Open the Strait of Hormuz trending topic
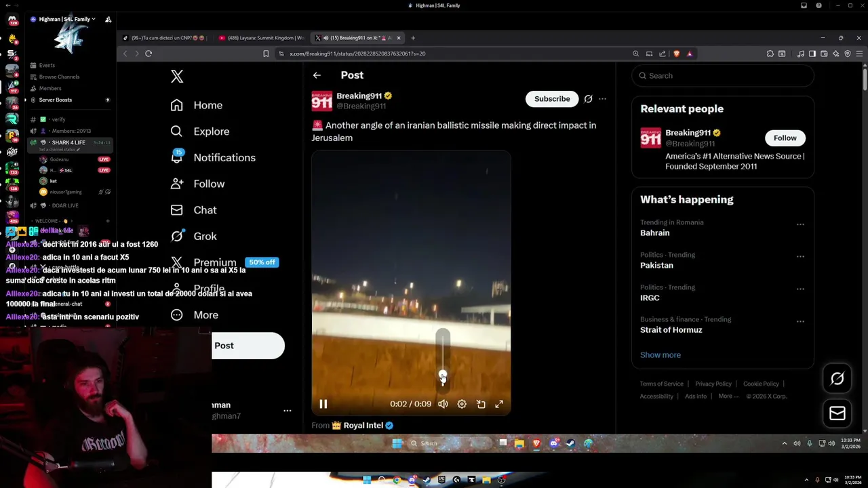 [x=671, y=330]
